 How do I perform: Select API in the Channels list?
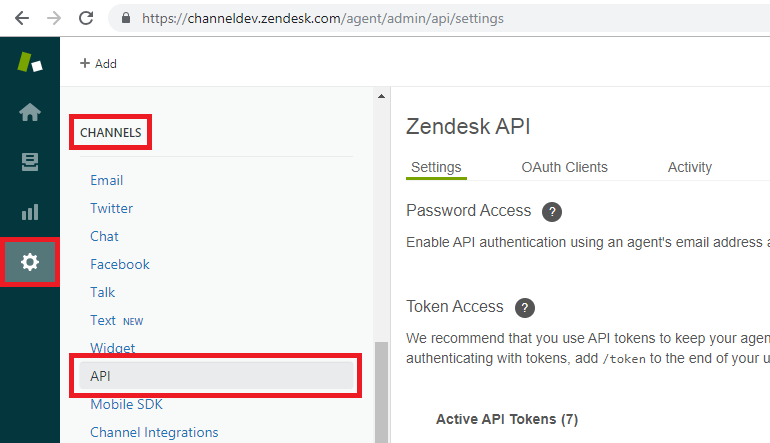216,376
